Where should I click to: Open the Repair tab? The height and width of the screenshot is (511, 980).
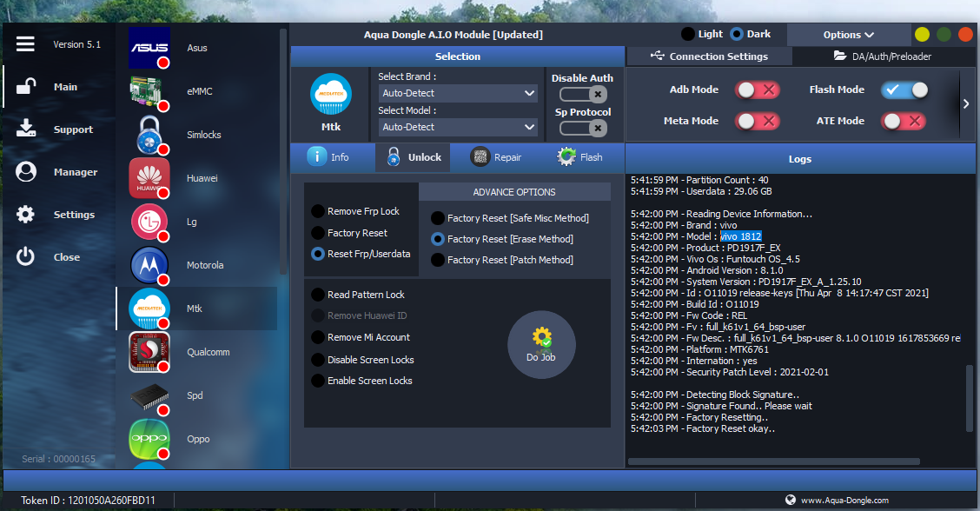click(x=495, y=157)
